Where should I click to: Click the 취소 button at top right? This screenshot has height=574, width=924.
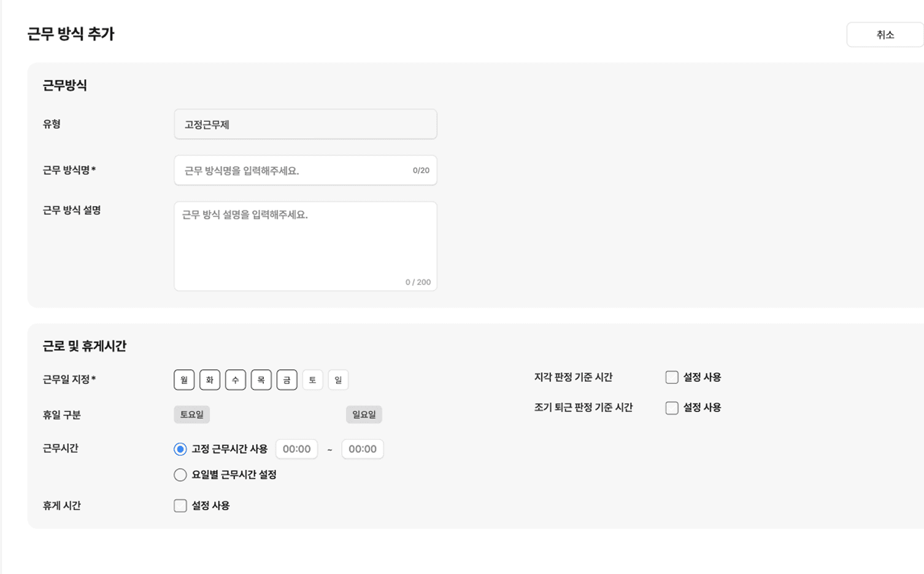point(885,34)
